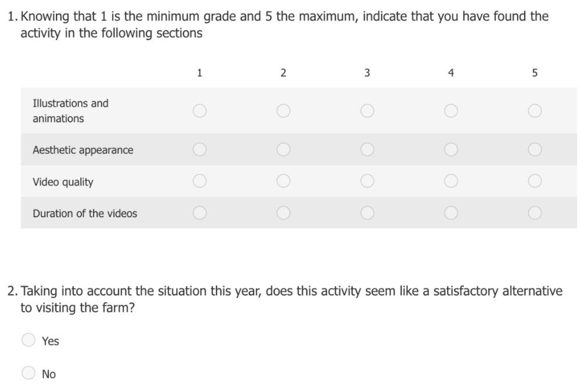Rate Illustrations and animations as 5

tap(535, 111)
